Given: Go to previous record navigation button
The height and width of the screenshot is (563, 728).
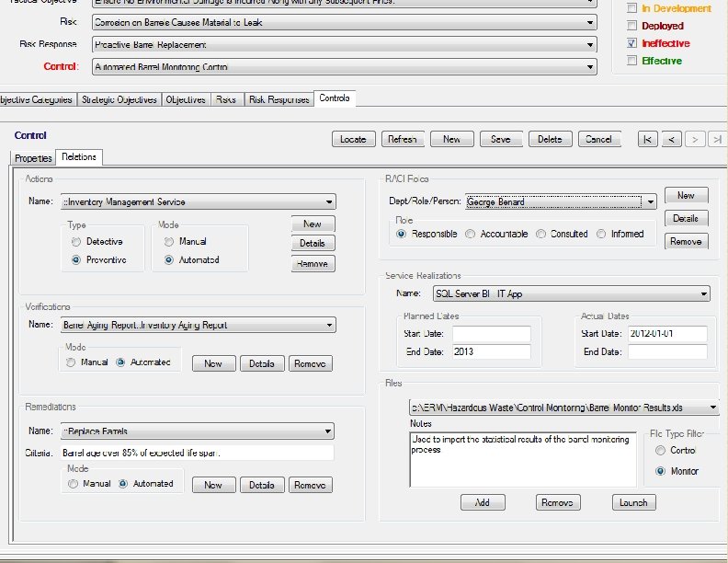Looking at the screenshot, I should tap(671, 139).
